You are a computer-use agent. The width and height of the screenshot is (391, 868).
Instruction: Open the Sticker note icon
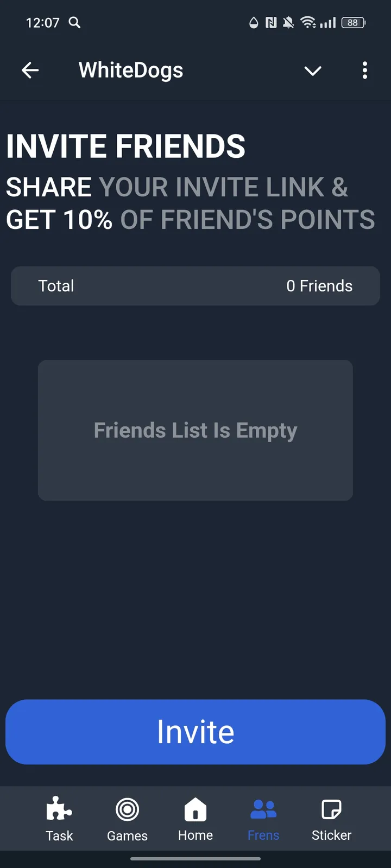click(331, 809)
